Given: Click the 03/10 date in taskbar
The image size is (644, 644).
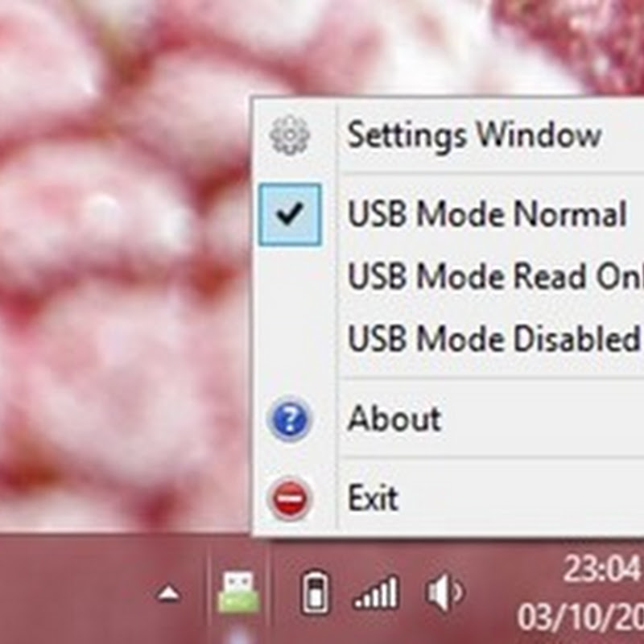Looking at the screenshot, I should (x=580, y=617).
